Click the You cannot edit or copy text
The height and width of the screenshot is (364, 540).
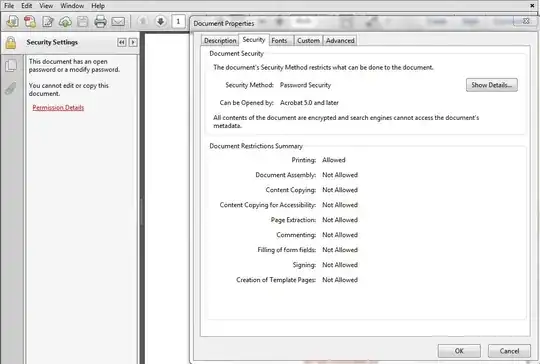69,90
